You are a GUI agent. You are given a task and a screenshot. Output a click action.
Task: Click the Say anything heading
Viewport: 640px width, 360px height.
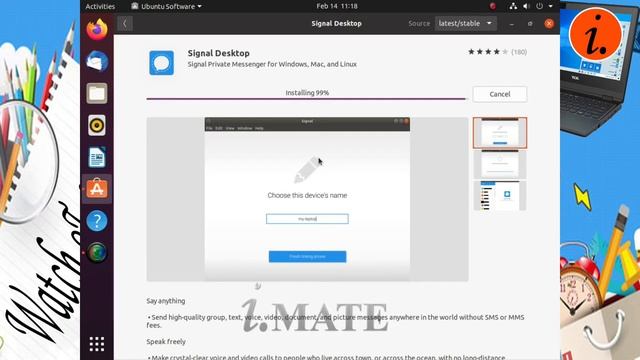tap(166, 301)
